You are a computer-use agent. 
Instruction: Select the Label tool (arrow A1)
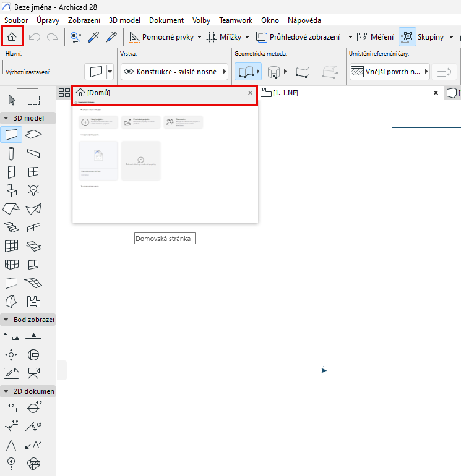[x=33, y=446]
